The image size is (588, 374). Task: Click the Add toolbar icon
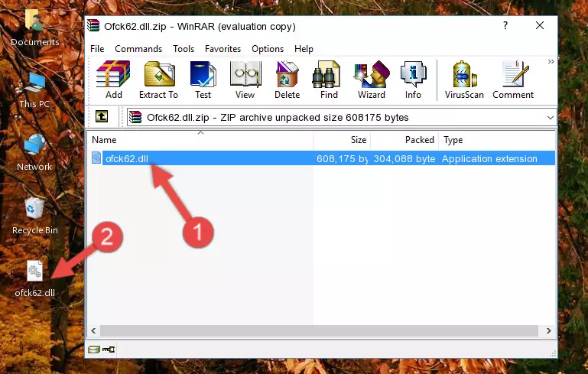[113, 80]
